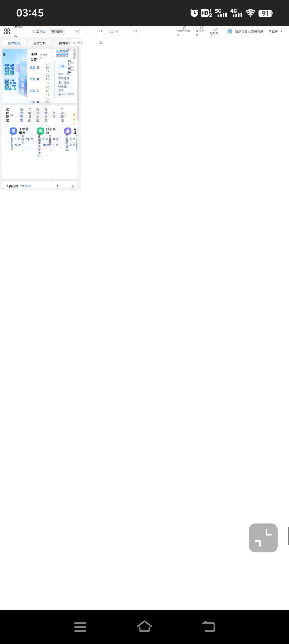Click the 工单号 search field
This screenshot has width=289, height=644.
tap(85, 31)
